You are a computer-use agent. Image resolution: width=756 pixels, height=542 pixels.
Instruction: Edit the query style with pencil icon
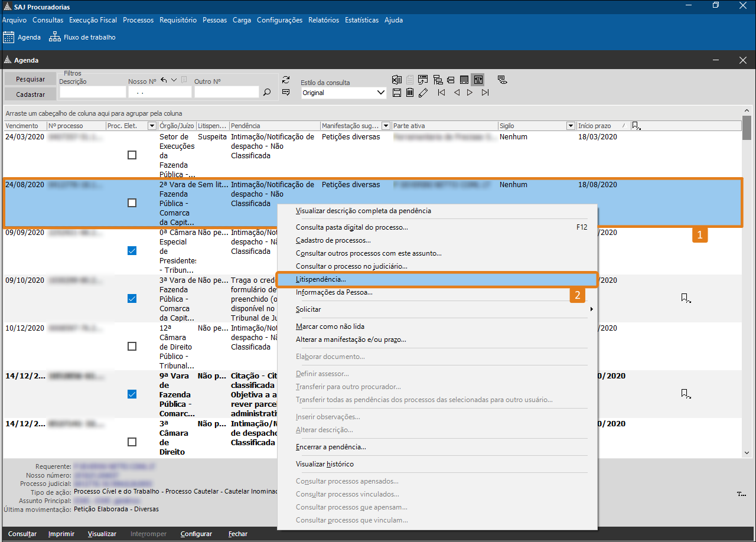[423, 93]
